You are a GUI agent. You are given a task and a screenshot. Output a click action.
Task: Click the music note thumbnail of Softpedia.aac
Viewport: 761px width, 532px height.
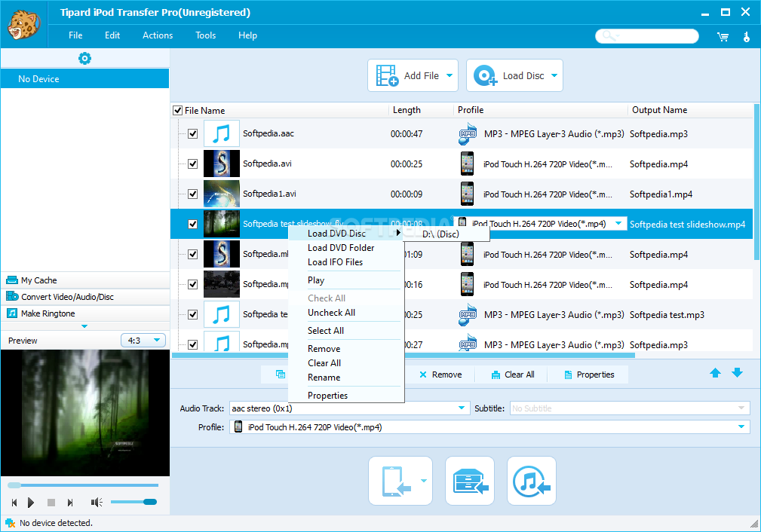tap(221, 133)
